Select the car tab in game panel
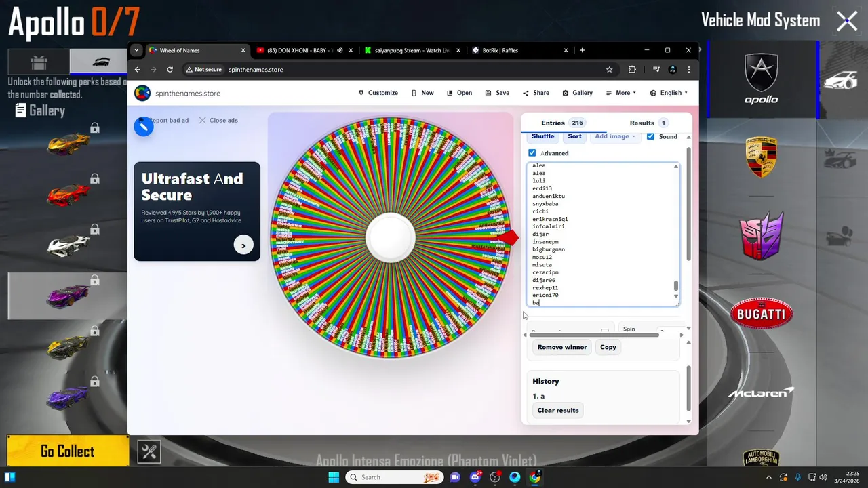Screen dimensions: 868x488 (100, 62)
